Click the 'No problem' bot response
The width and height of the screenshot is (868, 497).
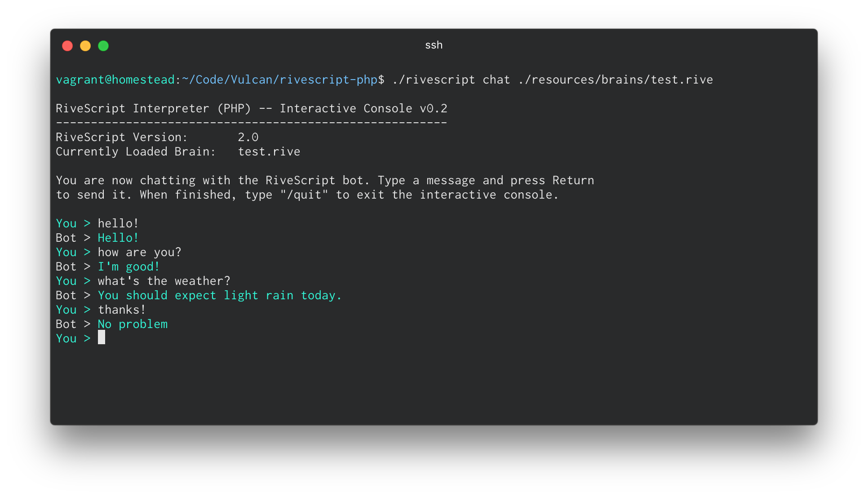pos(133,324)
